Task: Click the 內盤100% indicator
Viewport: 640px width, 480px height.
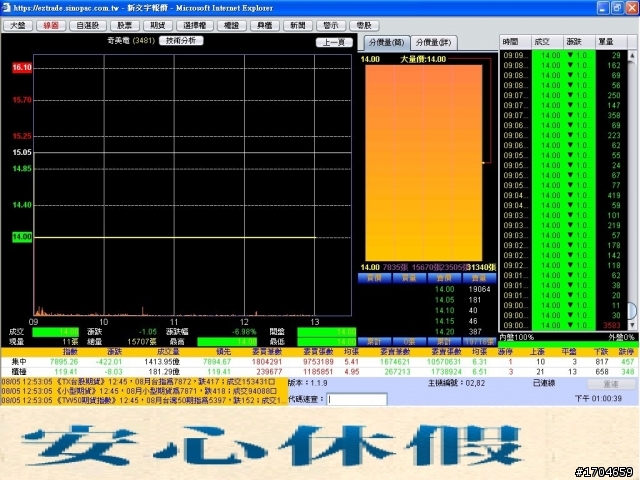Action: [x=516, y=337]
